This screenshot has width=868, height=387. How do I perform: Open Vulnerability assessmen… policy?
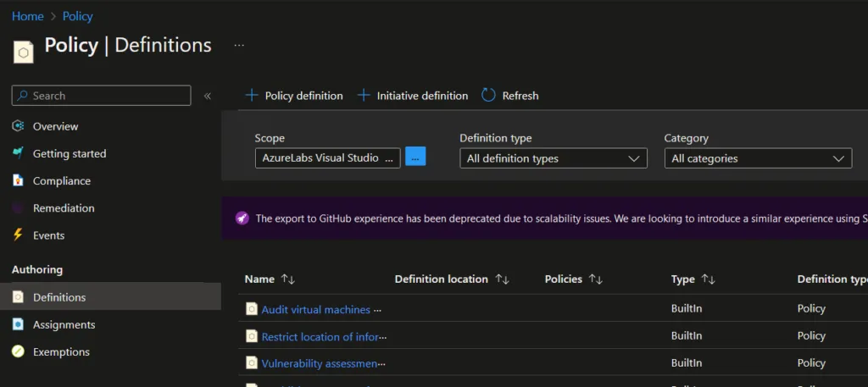pos(320,364)
